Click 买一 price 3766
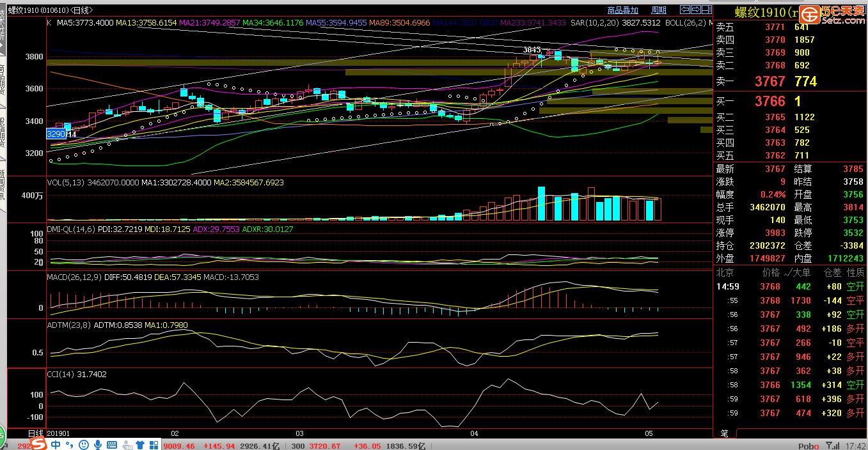This screenshot has width=868, height=450. 769,101
